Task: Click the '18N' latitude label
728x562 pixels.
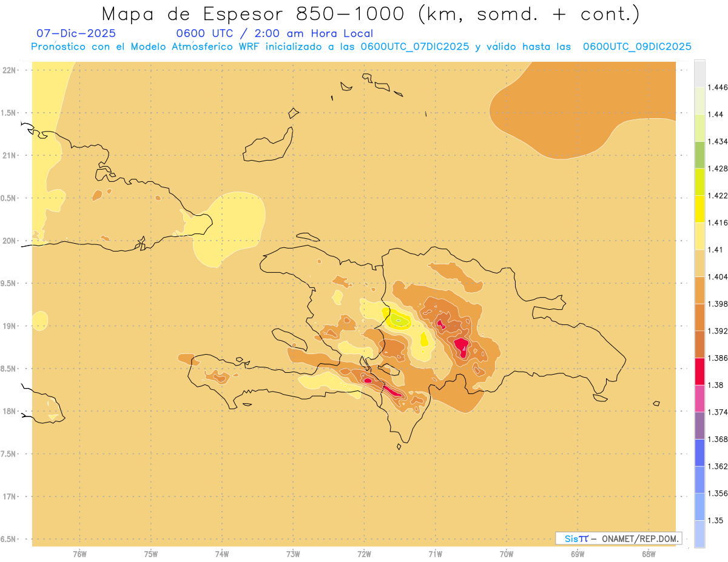Action: point(10,411)
